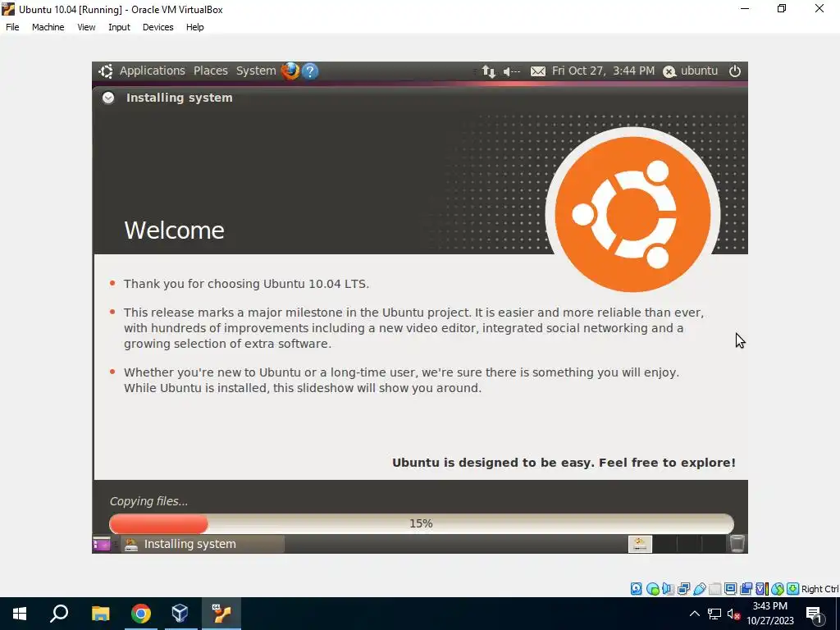Image resolution: width=840 pixels, height=630 pixels.
Task: Open the Ubuntu Places menu
Action: (x=211, y=71)
